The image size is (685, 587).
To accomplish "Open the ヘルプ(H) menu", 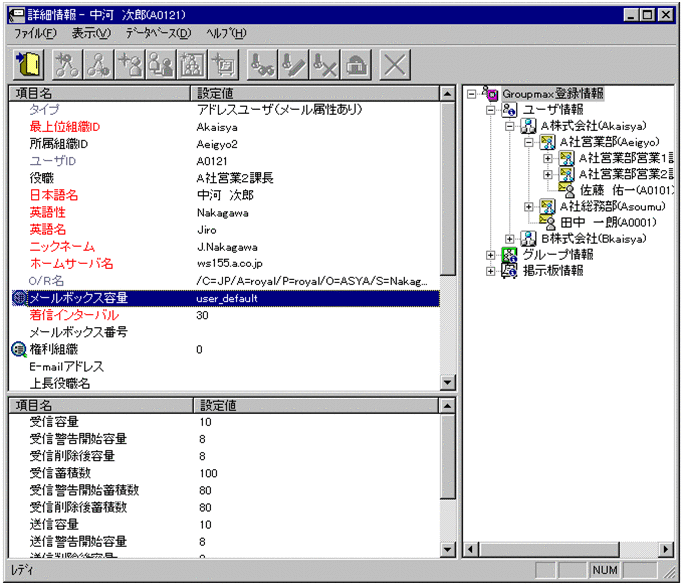I will click(226, 33).
